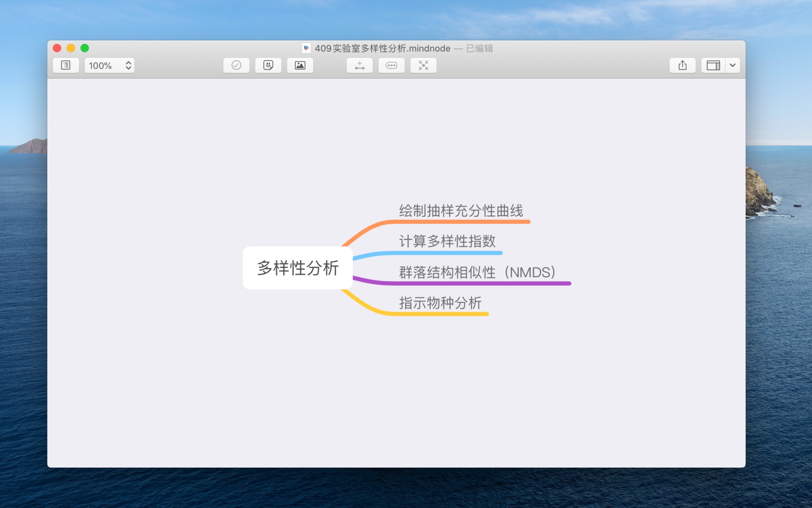This screenshot has height=508, width=812.
Task: Click the orange branch line
Action: (x=450, y=221)
